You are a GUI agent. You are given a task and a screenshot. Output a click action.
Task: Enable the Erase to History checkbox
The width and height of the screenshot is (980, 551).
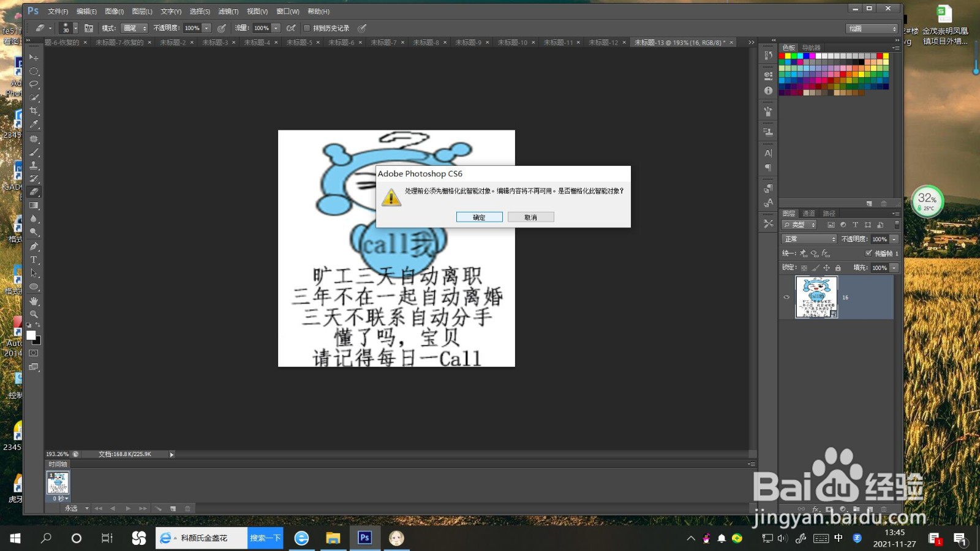(307, 28)
